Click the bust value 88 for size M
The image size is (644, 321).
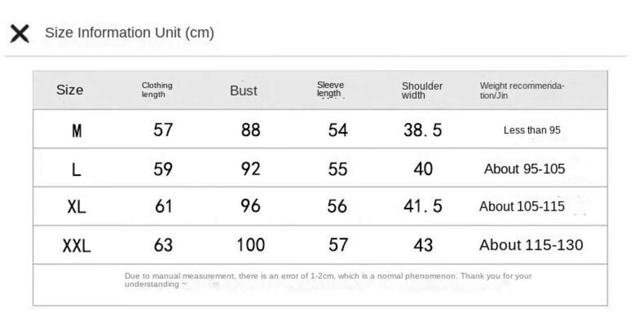(251, 130)
